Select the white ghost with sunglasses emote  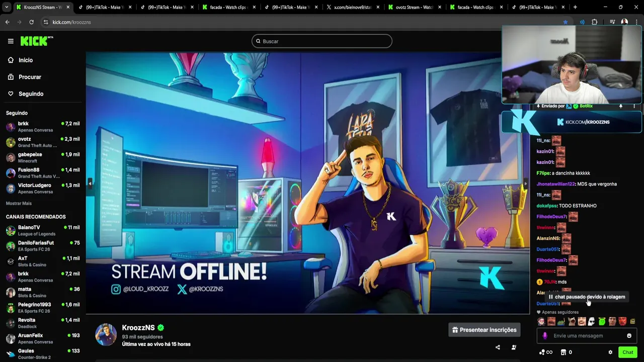pyautogui.click(x=592, y=321)
